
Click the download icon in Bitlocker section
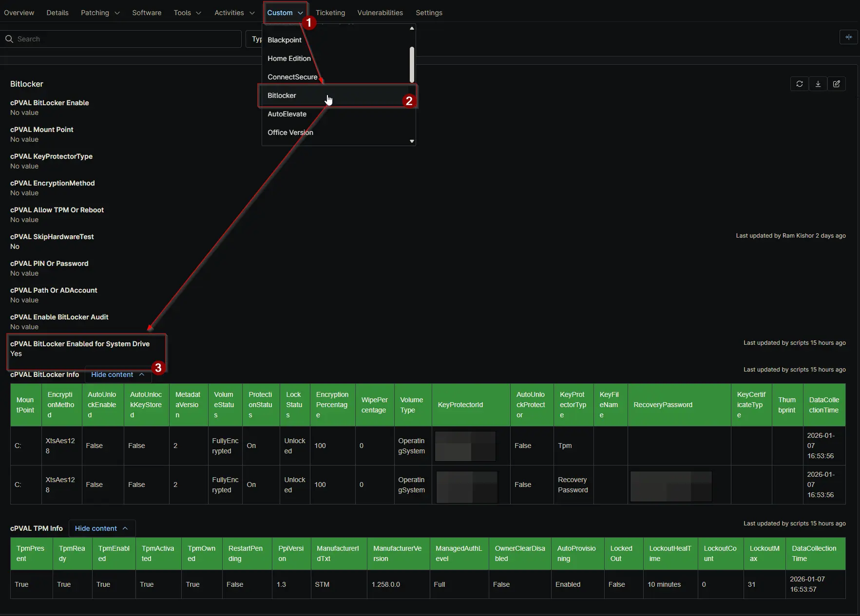(818, 84)
